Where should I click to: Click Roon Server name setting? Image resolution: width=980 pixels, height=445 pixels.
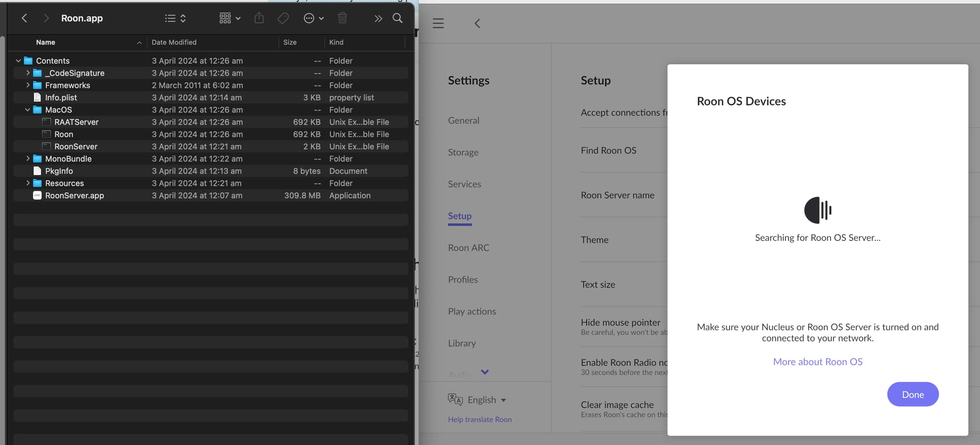[618, 195]
